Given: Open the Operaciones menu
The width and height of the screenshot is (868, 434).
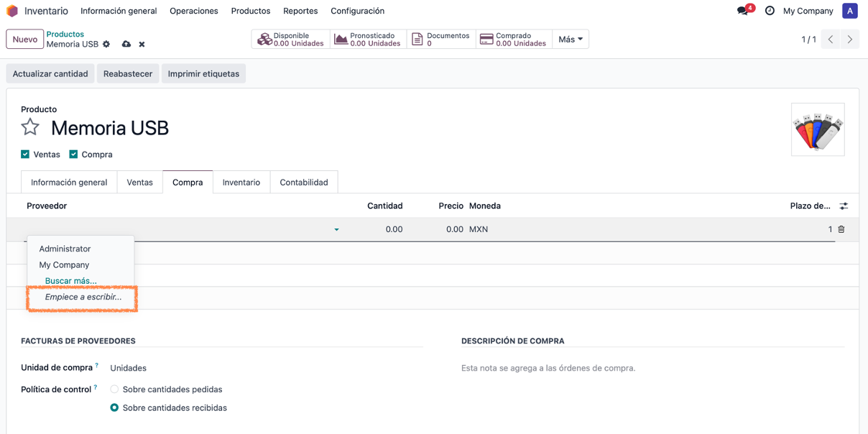Looking at the screenshot, I should (x=194, y=11).
